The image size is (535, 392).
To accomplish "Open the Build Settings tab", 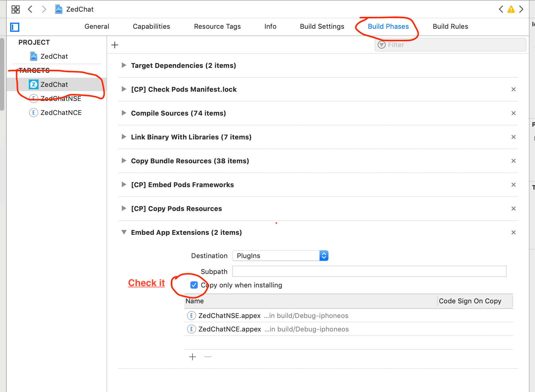I will coord(322,27).
